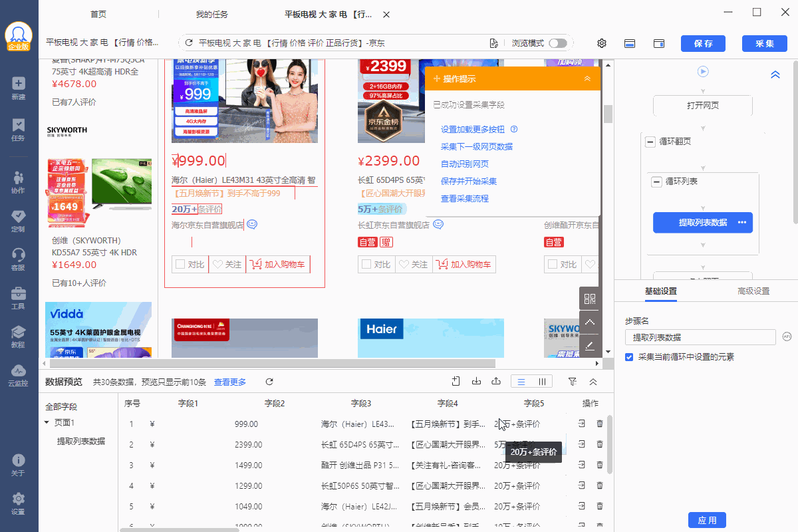Open the 工具 (tools) sidebar icon
This screenshot has height=532, width=798.
pyautogui.click(x=19, y=297)
